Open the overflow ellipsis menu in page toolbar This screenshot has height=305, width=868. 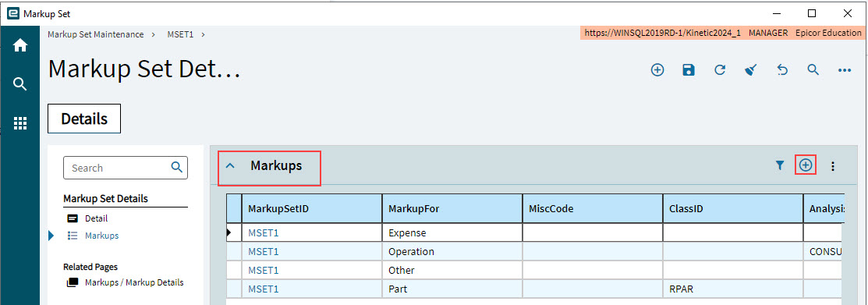844,70
